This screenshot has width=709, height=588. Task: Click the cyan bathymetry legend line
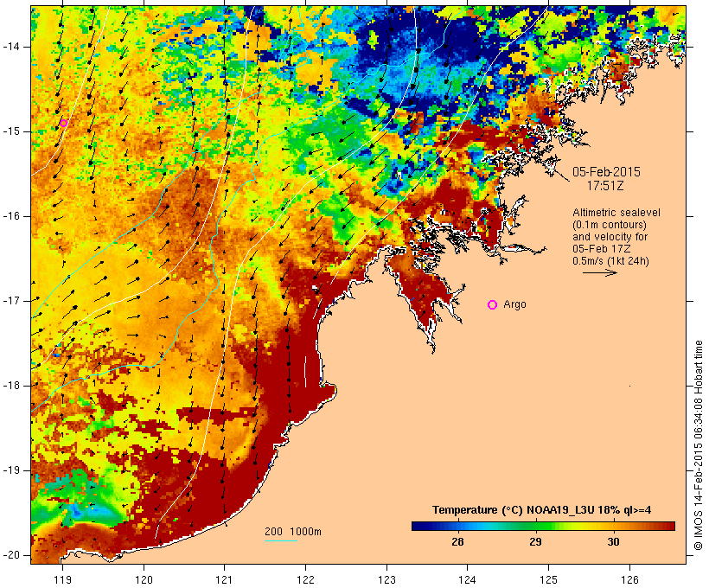tap(281, 540)
